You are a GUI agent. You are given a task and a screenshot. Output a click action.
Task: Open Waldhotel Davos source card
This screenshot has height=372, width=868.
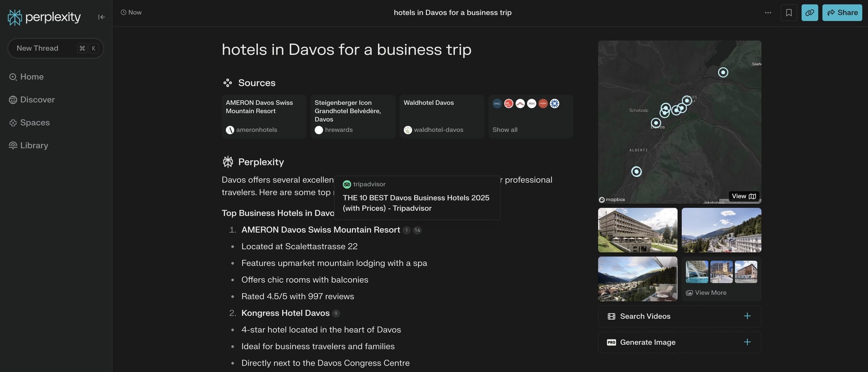[442, 116]
